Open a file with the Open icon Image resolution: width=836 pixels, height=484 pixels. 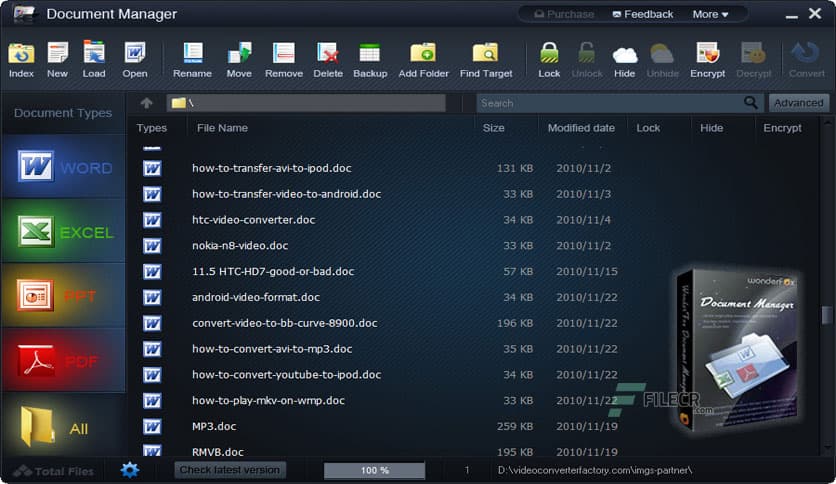click(135, 53)
